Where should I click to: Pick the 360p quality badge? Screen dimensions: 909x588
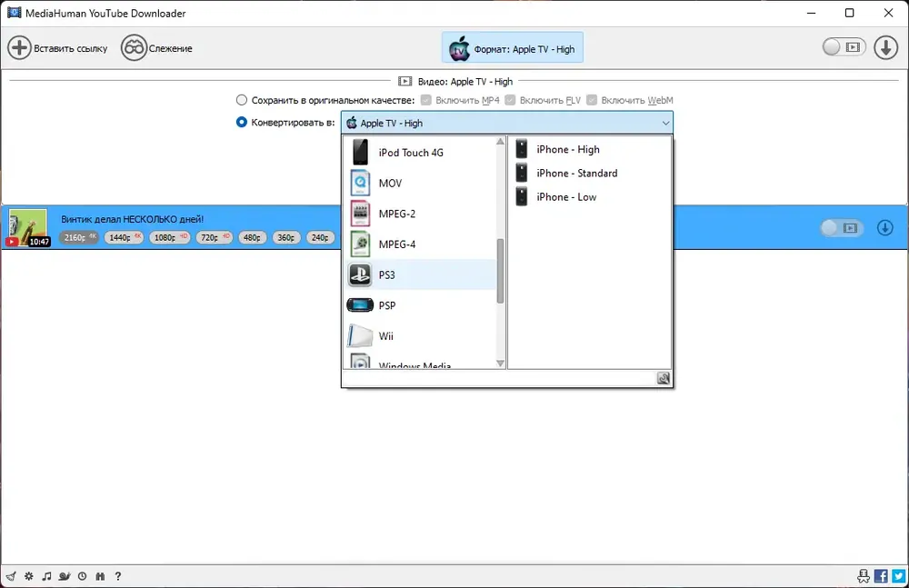click(x=285, y=237)
